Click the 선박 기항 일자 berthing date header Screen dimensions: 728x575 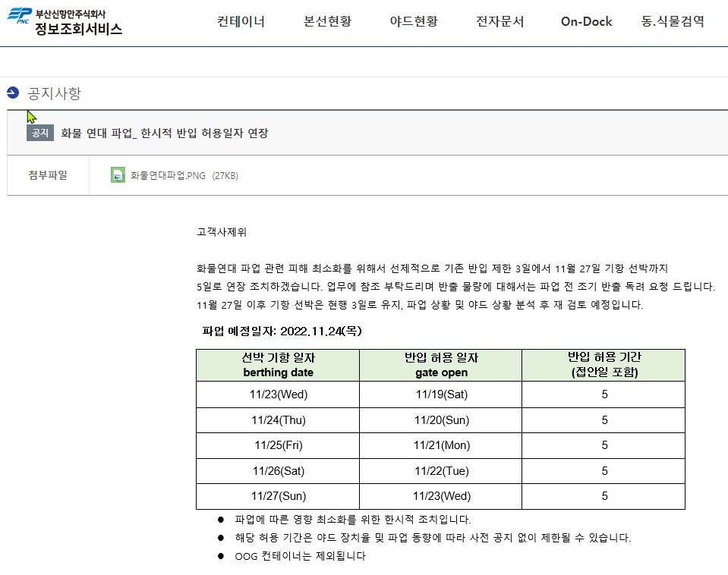[x=278, y=365]
